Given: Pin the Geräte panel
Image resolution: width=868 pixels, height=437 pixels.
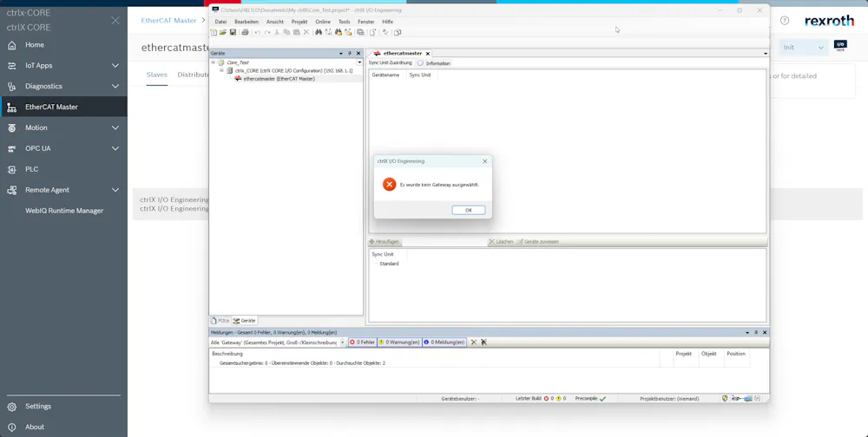Looking at the screenshot, I should click(x=349, y=53).
